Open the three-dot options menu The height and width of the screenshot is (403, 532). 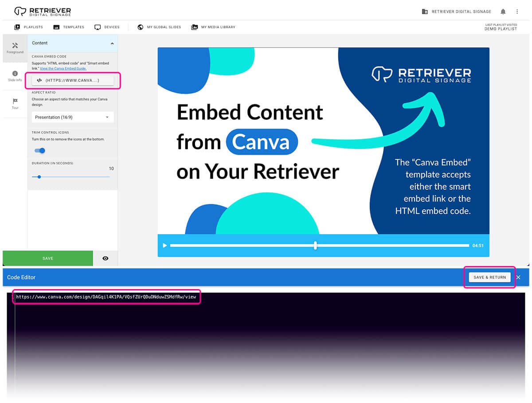(517, 12)
